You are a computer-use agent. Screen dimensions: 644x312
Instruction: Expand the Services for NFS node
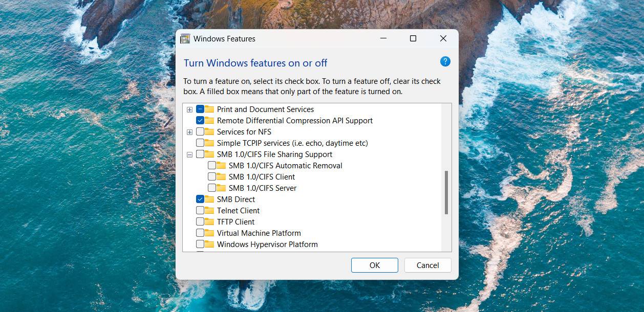pos(189,132)
